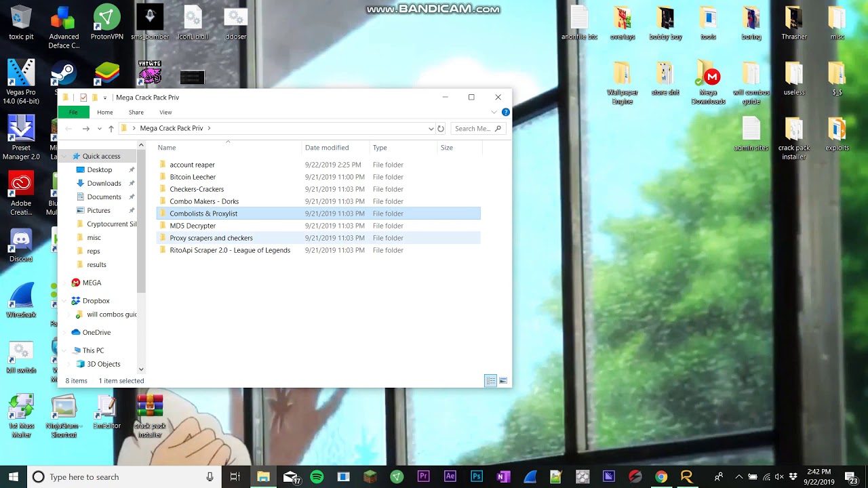Open recent locations dropdown arrow
This screenshot has width=868, height=488.
(99, 128)
